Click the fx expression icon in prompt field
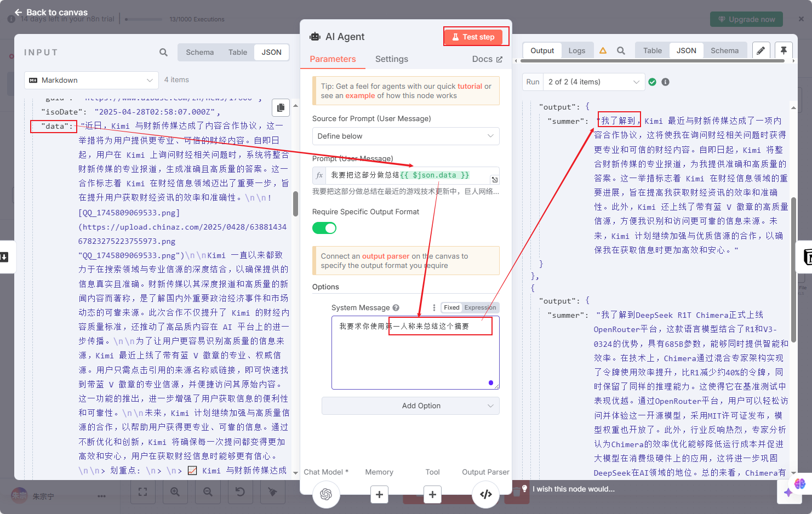This screenshot has width=812, height=514. tap(319, 175)
